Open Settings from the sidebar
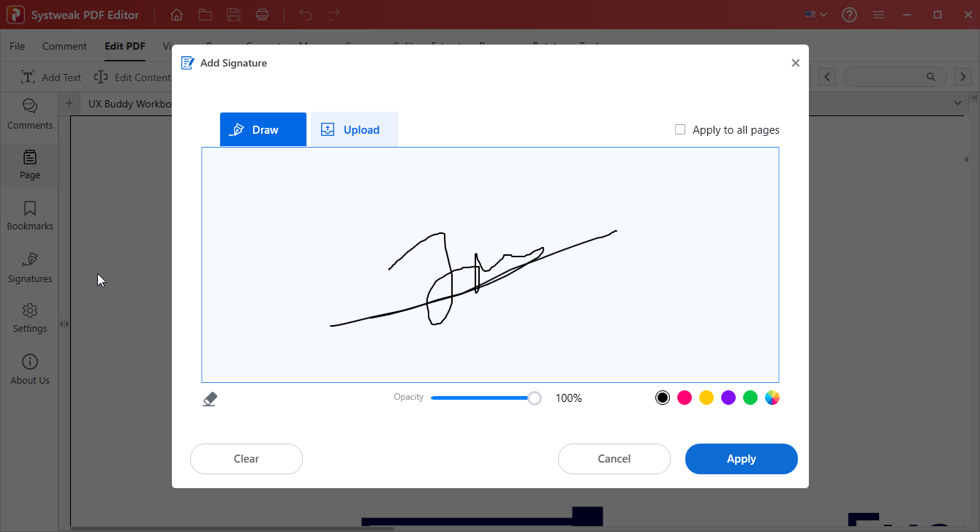This screenshot has width=980, height=532. (29, 317)
